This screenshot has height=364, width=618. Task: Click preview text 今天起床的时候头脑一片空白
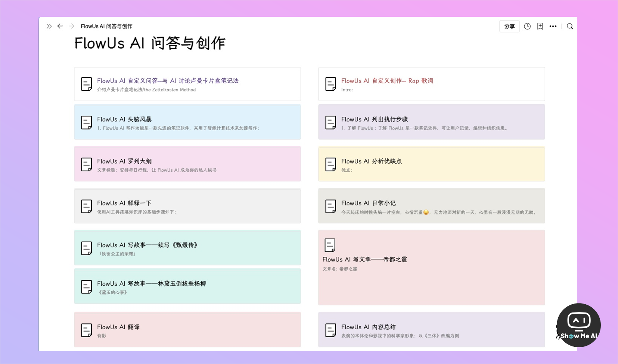tap(440, 212)
